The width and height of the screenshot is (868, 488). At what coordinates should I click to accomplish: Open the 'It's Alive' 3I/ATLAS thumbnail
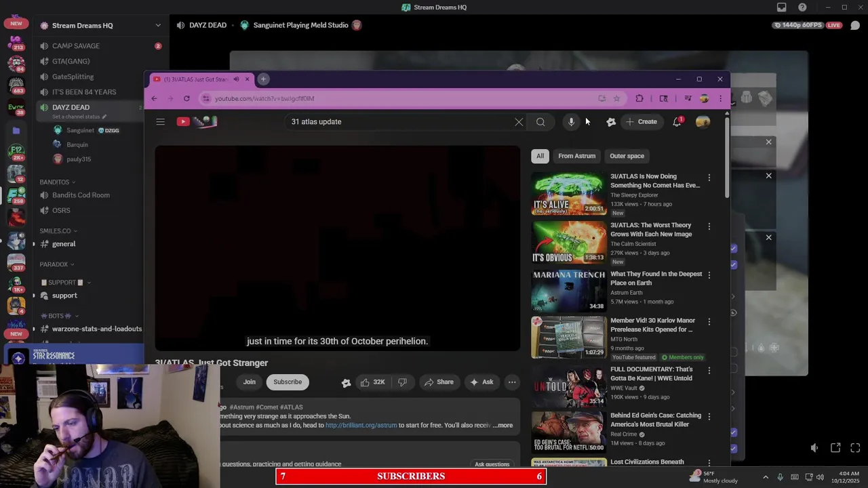(568, 195)
